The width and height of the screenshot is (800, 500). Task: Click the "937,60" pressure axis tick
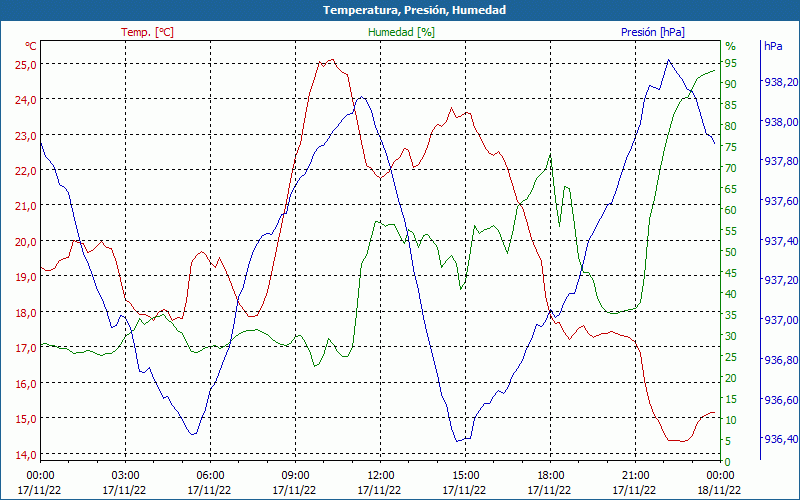[780, 201]
